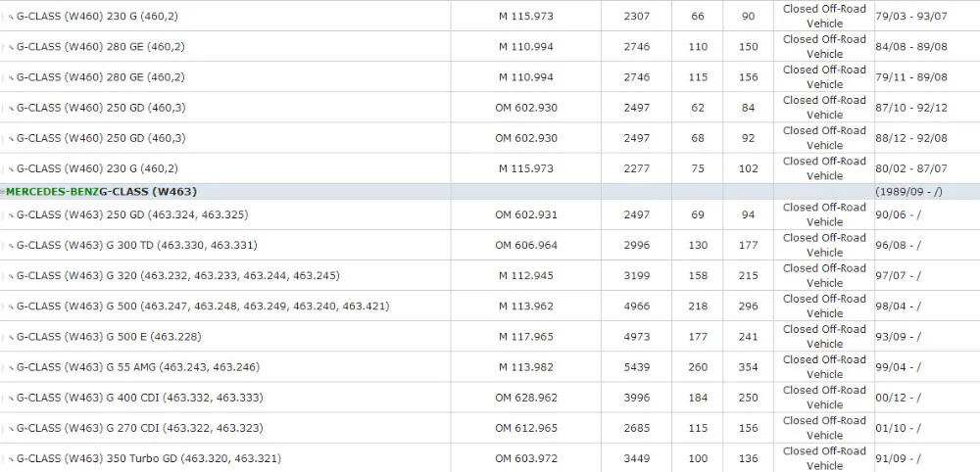Click start date 98/04 - /
This screenshot has height=472, width=980.
[x=898, y=307]
